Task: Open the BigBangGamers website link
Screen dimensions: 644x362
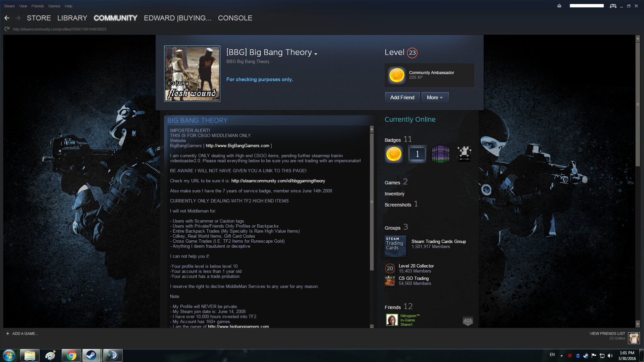Action: [x=237, y=146]
